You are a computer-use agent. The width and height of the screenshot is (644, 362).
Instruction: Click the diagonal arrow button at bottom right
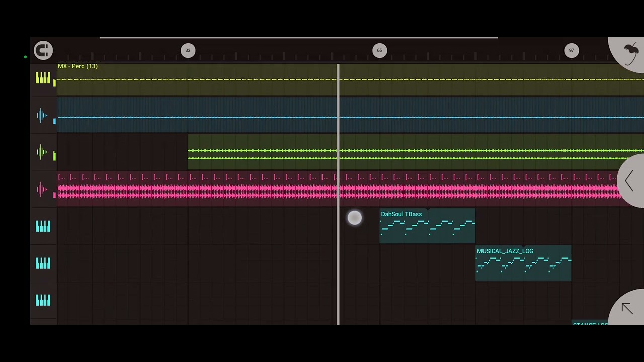(x=627, y=308)
